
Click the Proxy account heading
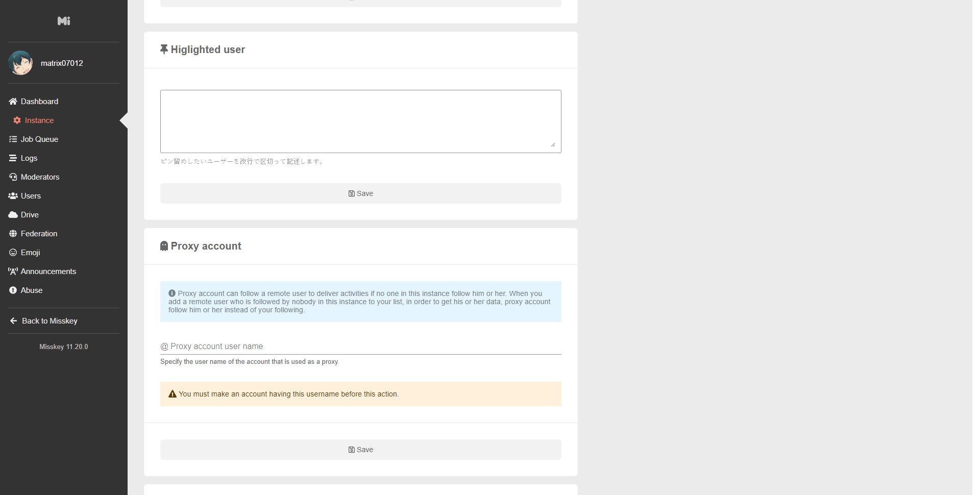206,246
